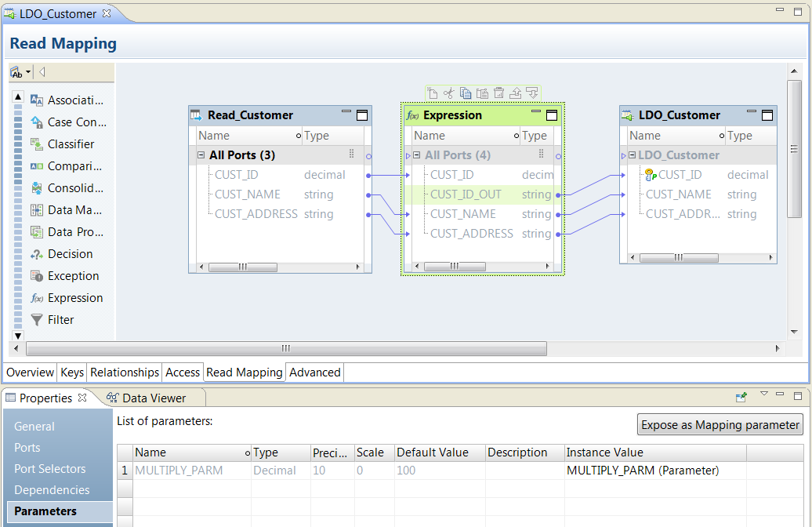Open the Dependencies properties section

pyautogui.click(x=52, y=490)
